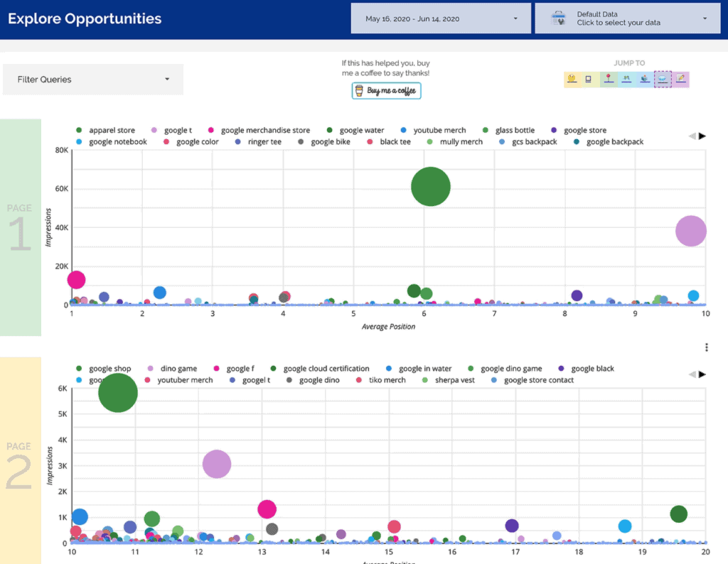Show previous legend page in Page 1 chart
This screenshot has height=564, width=728.
[x=692, y=136]
